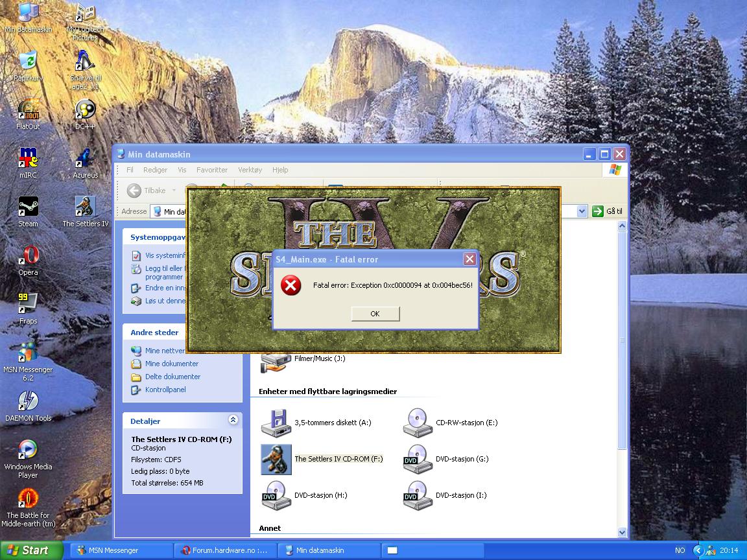747x560 pixels.
Task: Launch Steam desktop icon
Action: 28,211
